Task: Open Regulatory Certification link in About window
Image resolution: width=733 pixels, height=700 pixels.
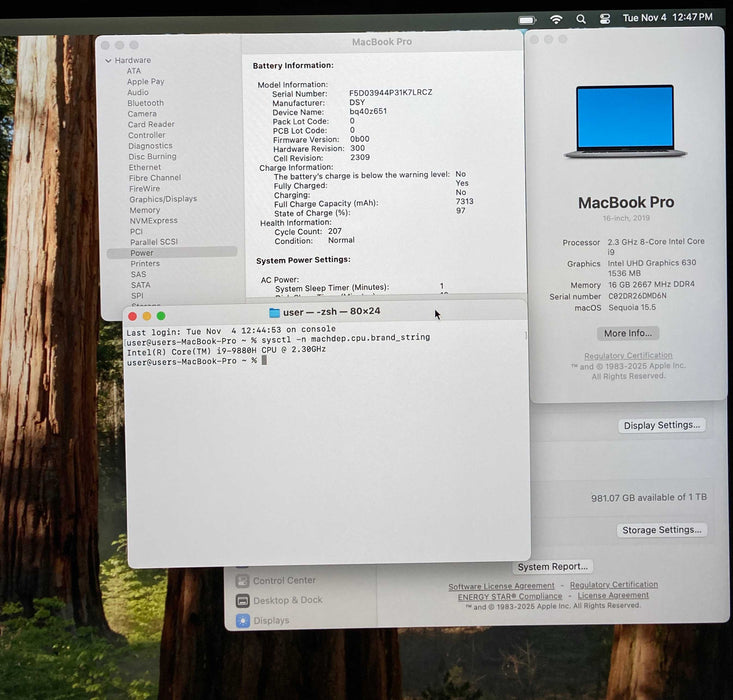Action: click(x=628, y=355)
